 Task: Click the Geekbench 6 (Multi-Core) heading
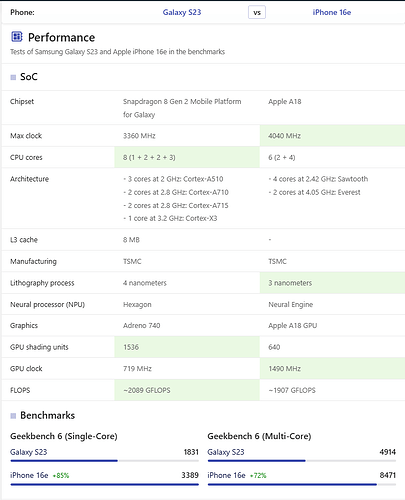(259, 436)
